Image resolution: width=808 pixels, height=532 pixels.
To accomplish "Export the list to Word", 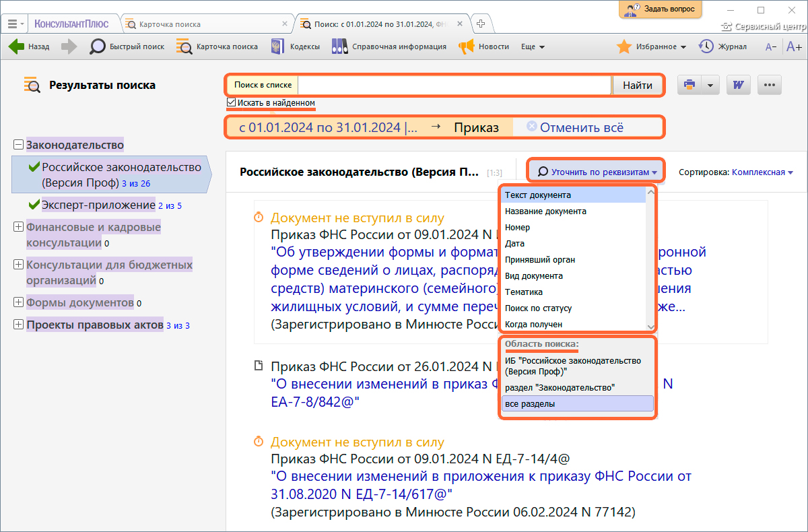I will [x=739, y=85].
